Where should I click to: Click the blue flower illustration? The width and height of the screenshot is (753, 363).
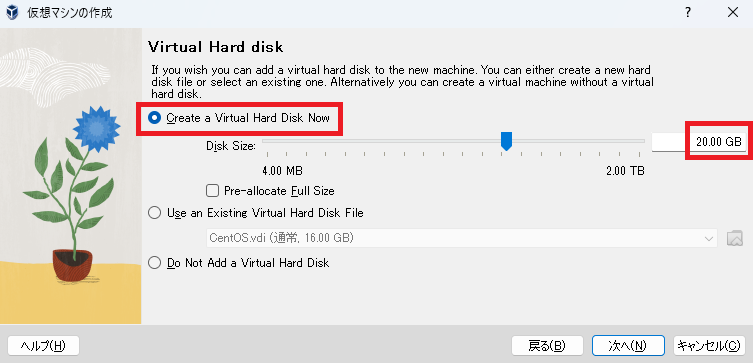(x=96, y=129)
